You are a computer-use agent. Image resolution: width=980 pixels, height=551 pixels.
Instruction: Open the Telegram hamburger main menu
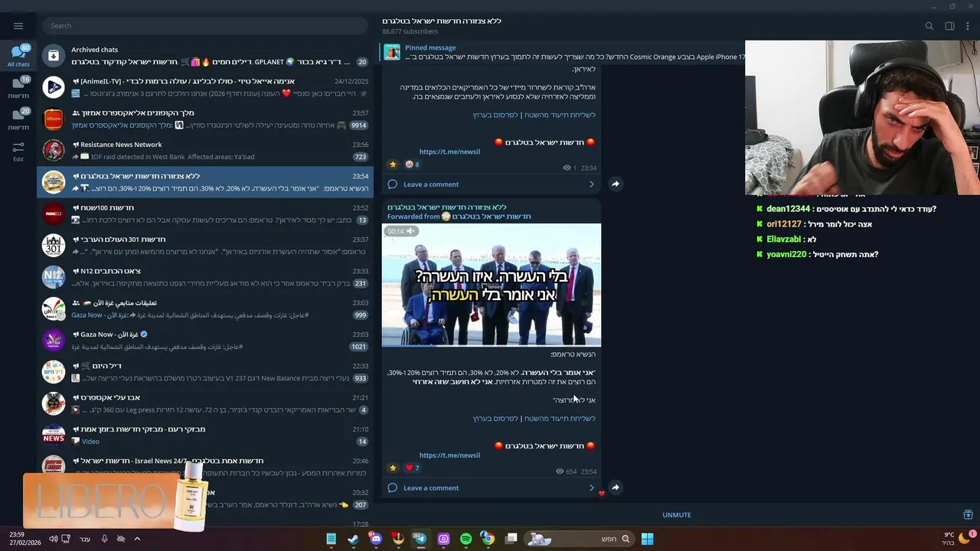tap(18, 25)
